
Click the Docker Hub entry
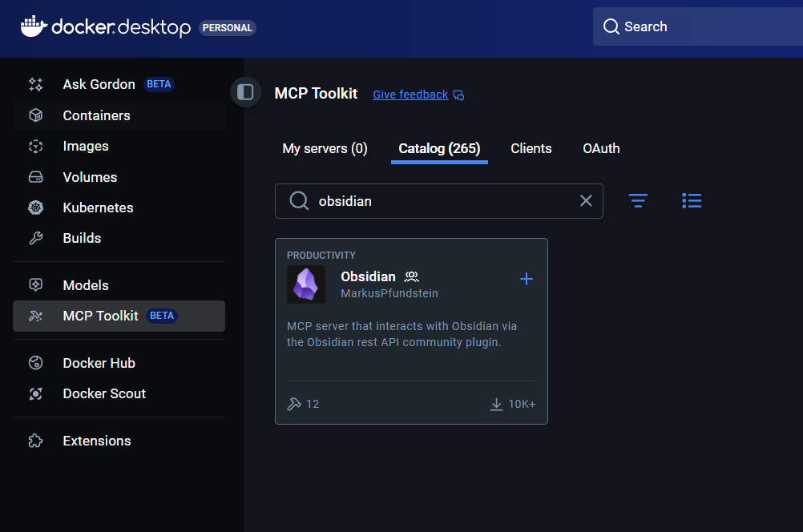[99, 363]
